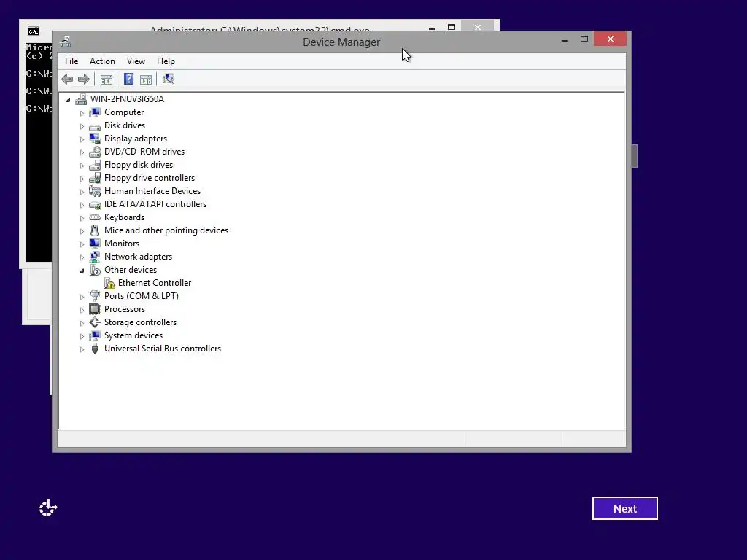747x560 pixels.
Task: Click the IDE ATA/ATAPI controllers icon
Action: click(x=95, y=204)
